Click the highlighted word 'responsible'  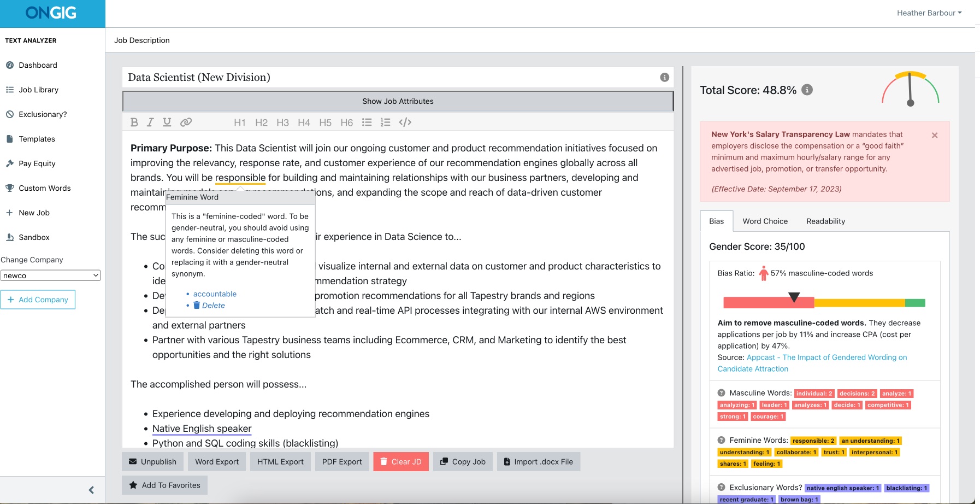point(240,178)
